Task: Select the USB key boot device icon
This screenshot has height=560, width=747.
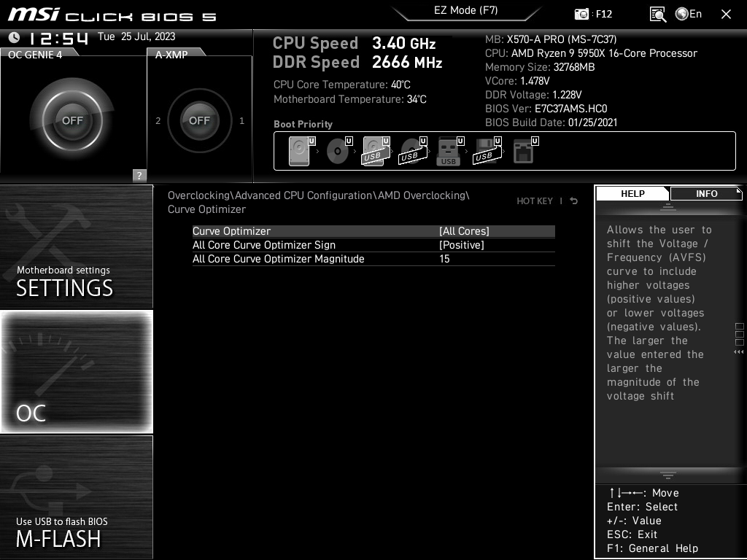Action: pos(448,151)
